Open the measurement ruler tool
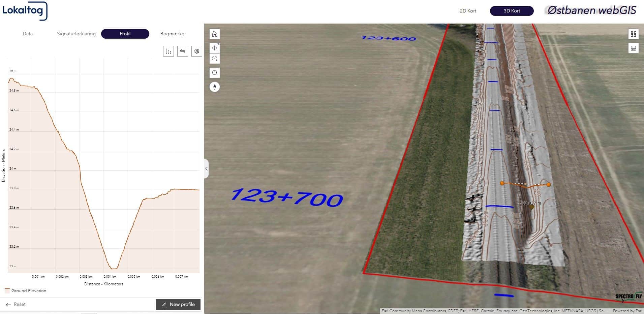The image size is (644, 314). click(633, 48)
